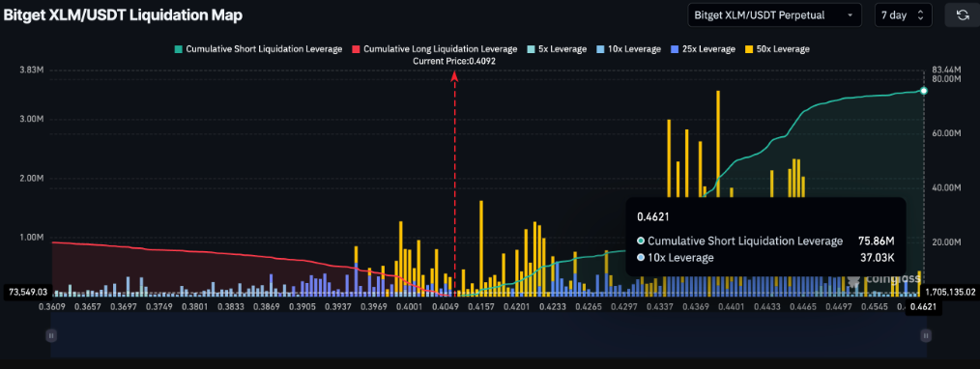The image size is (980, 369).
Task: Grab the right range slider handle
Action: [x=926, y=335]
